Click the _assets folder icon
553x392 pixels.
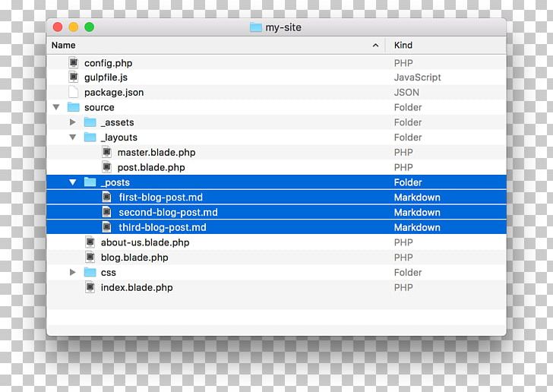90,122
